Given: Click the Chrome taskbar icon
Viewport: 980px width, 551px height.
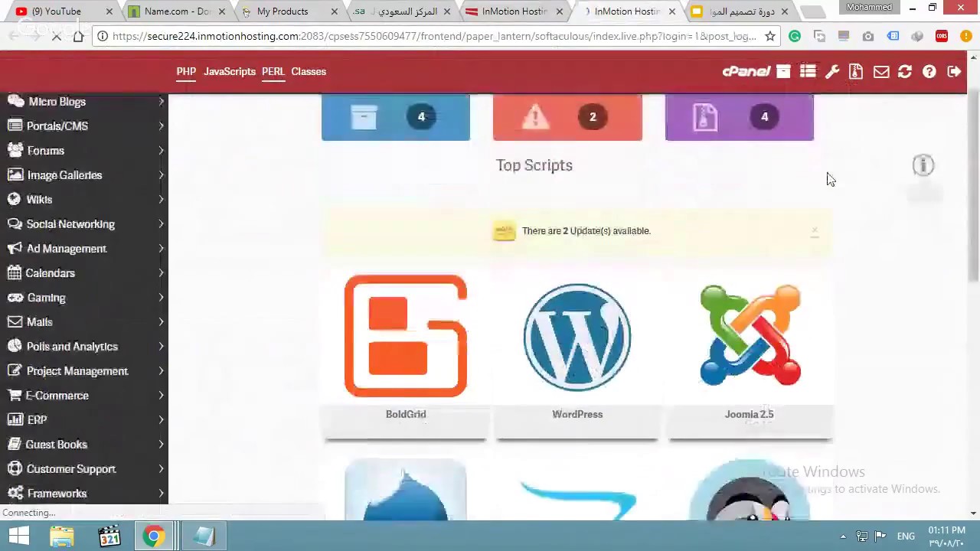Looking at the screenshot, I should (154, 536).
